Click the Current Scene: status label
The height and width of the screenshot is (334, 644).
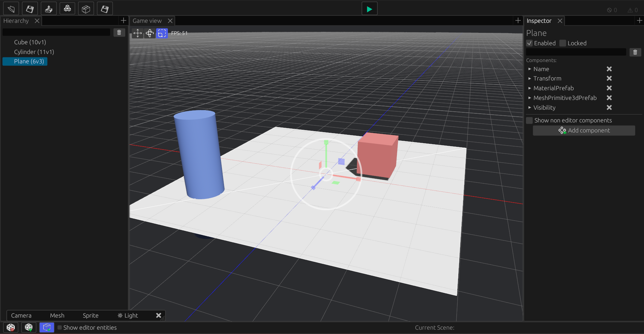tap(434, 328)
